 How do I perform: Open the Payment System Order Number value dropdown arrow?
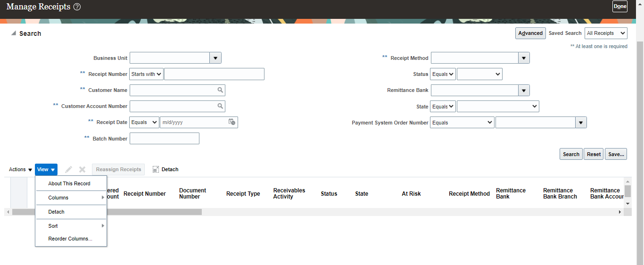581,123
